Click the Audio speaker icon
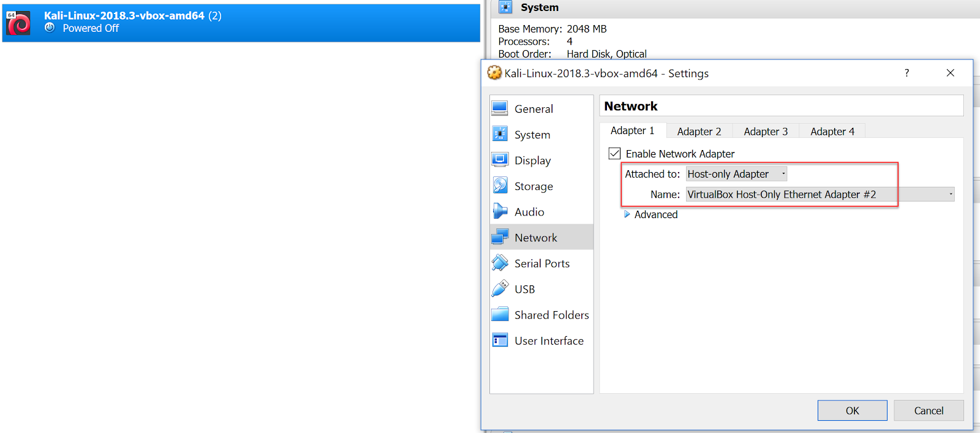 [500, 211]
